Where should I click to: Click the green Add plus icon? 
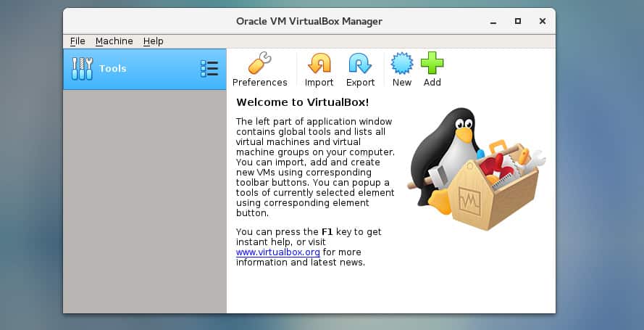pyautogui.click(x=432, y=63)
